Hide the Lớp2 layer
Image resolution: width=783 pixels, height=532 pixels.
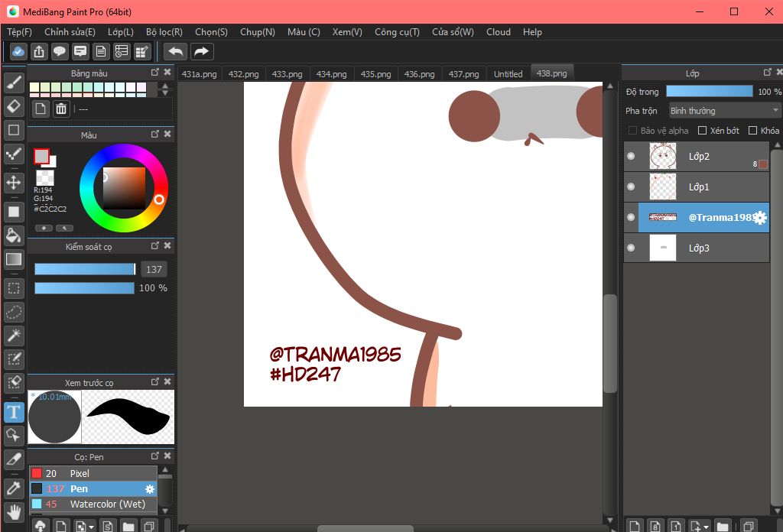tap(631, 156)
